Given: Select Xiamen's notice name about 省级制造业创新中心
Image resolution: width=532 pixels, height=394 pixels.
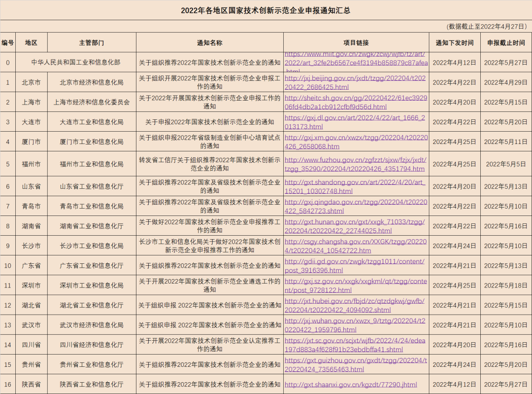Looking at the screenshot, I should pos(210,142).
